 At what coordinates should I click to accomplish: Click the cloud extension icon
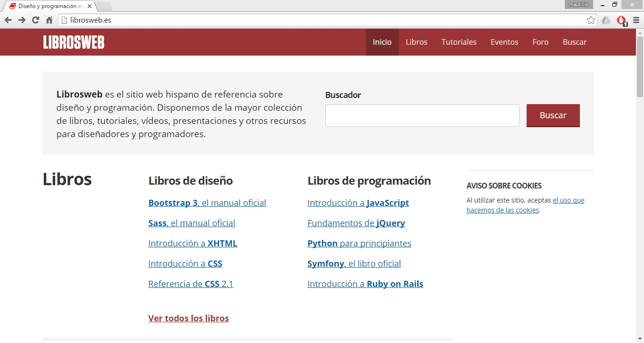606,20
